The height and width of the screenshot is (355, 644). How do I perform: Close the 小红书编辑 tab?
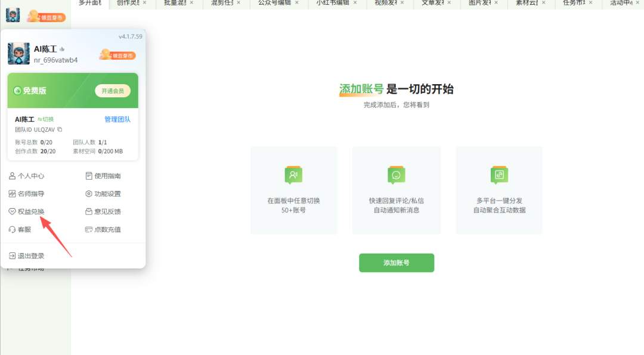click(x=355, y=2)
